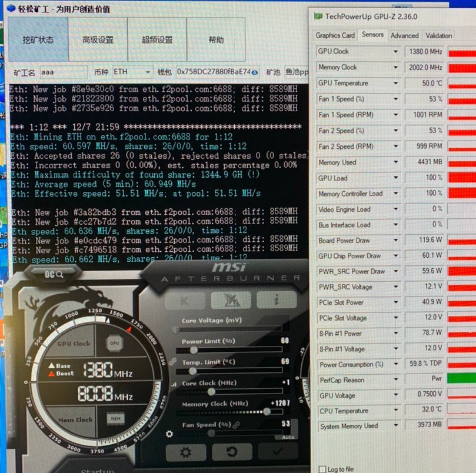The image size is (476, 473).
Task: Click the Afterburner reset button
Action: tap(232, 452)
